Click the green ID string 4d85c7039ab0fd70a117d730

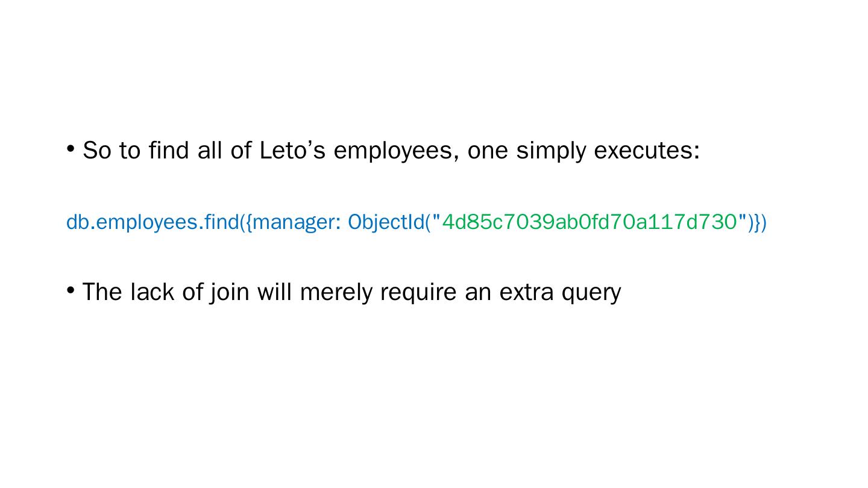point(590,222)
